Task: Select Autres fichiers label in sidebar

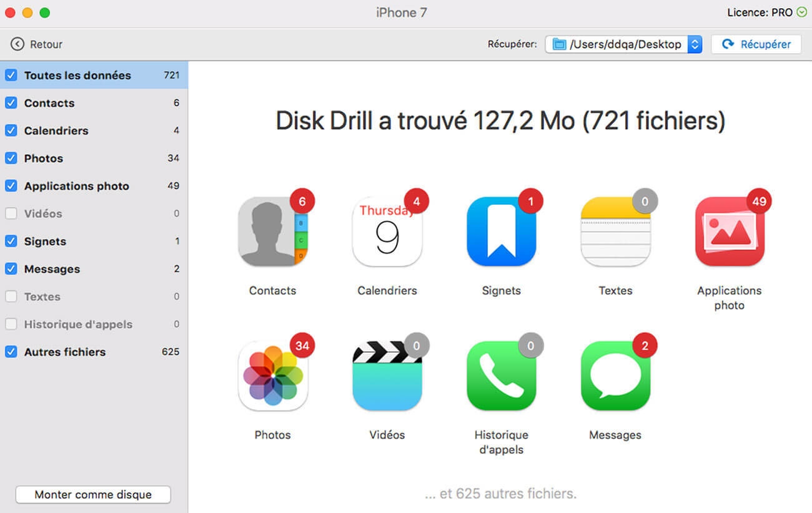Action: (65, 352)
